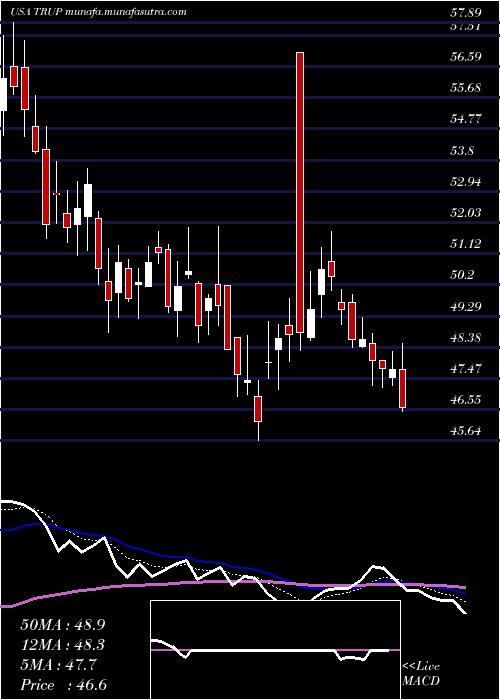Select the 57.89 price axis label

click(x=468, y=12)
